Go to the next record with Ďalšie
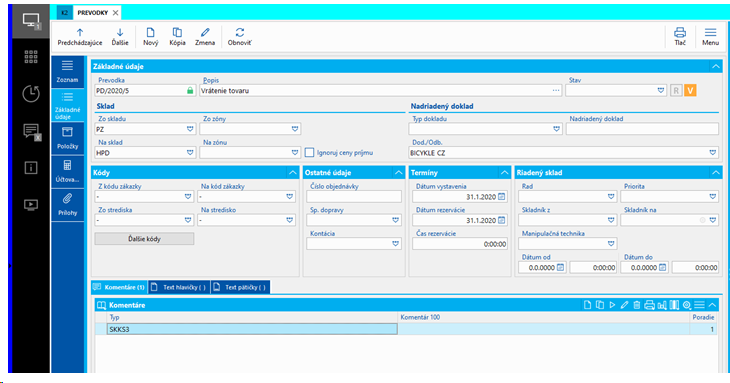Image resolution: width=730 pixels, height=383 pixels. point(120,37)
